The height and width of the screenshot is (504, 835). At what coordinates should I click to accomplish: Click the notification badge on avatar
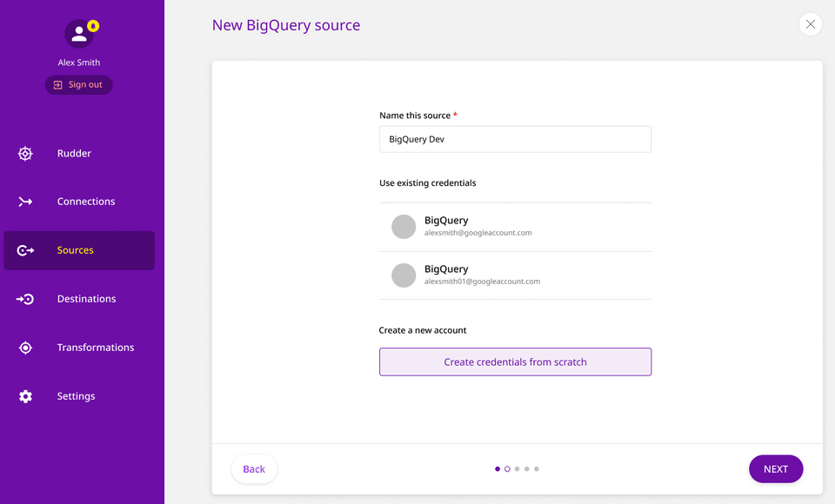pyautogui.click(x=93, y=26)
